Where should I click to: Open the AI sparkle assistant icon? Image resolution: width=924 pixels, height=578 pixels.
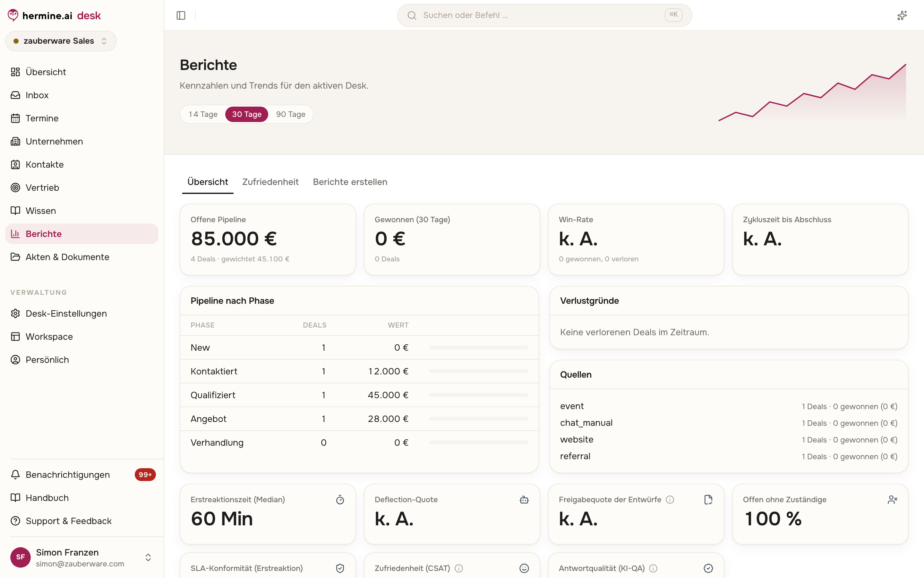902,15
